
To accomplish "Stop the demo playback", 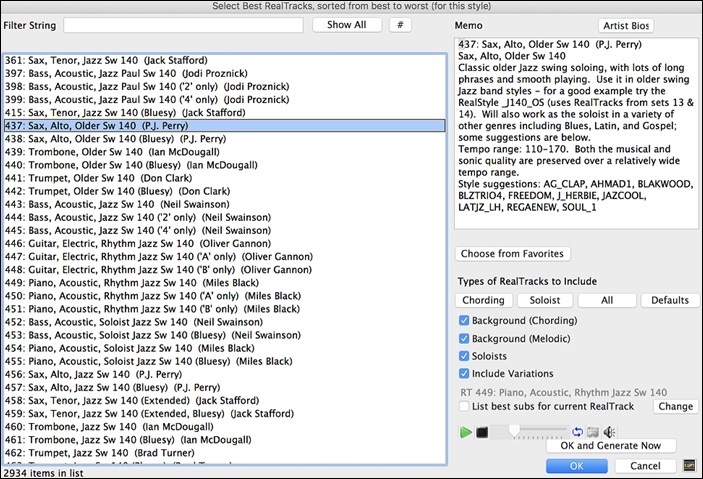I will click(x=482, y=432).
